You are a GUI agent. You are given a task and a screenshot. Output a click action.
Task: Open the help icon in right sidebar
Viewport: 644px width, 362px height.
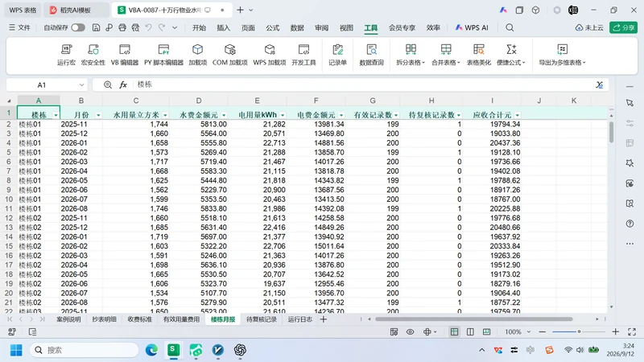coord(630,224)
